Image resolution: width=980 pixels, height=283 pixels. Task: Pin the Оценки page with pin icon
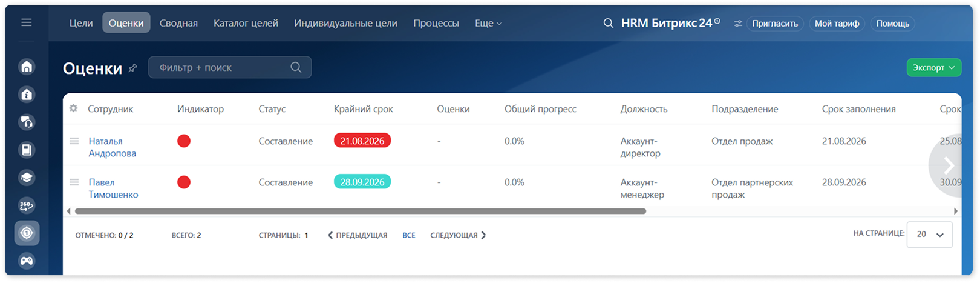[x=133, y=68]
